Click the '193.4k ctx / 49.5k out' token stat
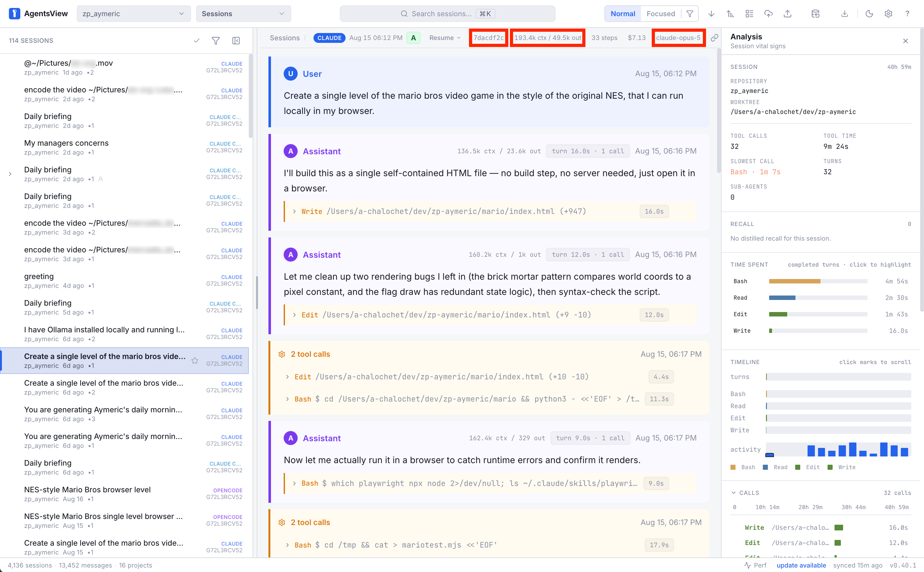This screenshot has width=924, height=572. click(x=547, y=38)
